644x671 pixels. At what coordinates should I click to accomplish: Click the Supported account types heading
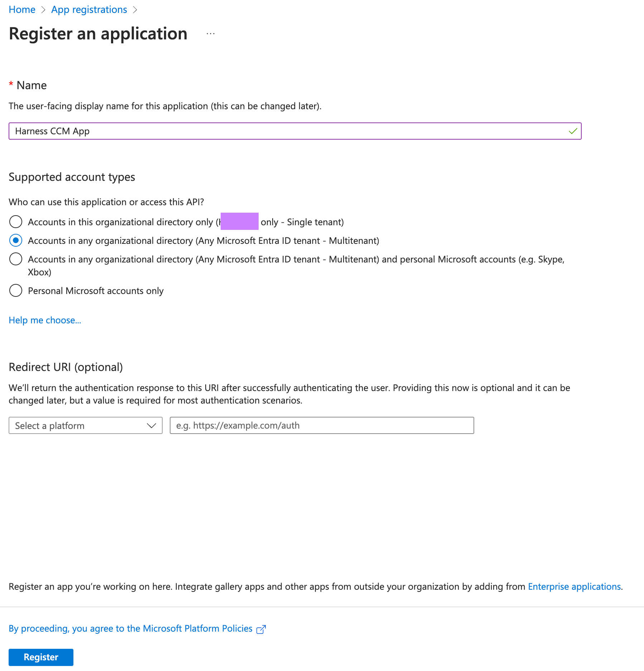(72, 177)
